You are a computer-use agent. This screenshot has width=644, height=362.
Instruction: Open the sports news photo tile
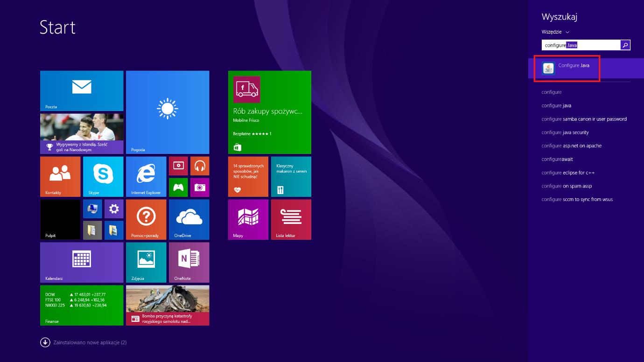[x=82, y=134]
